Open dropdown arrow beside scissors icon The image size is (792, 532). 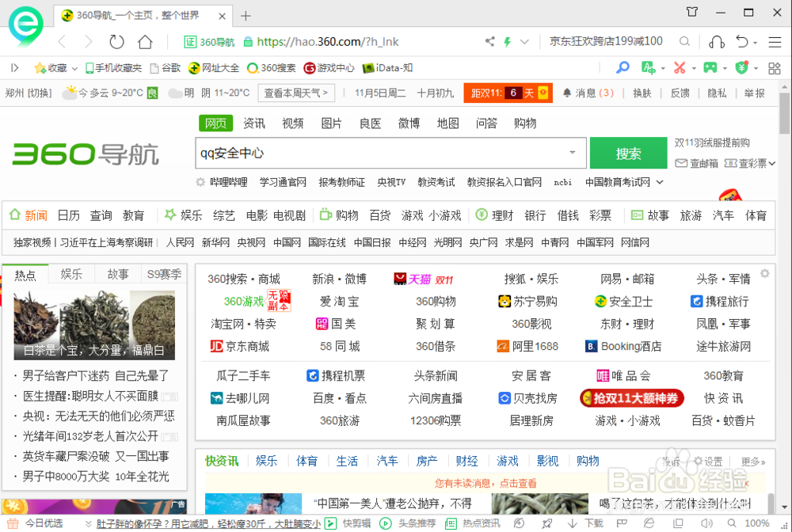coord(694,68)
